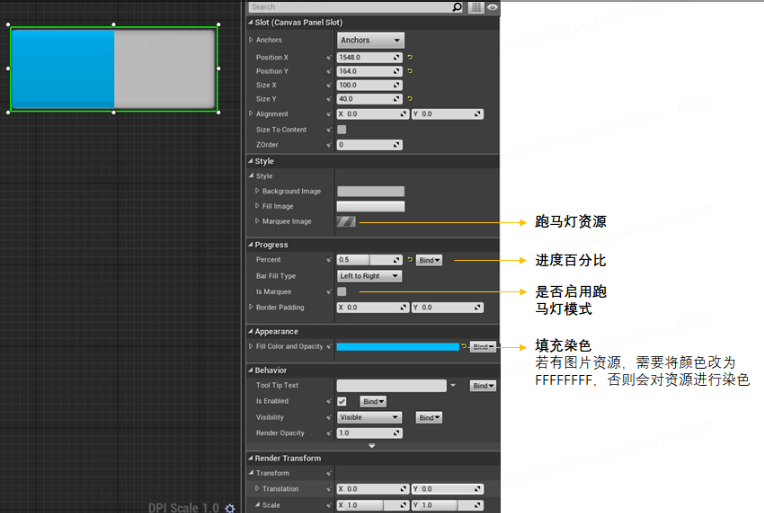Image resolution: width=764 pixels, height=513 pixels.
Task: Collapse the Appearance section header
Action: 250,331
